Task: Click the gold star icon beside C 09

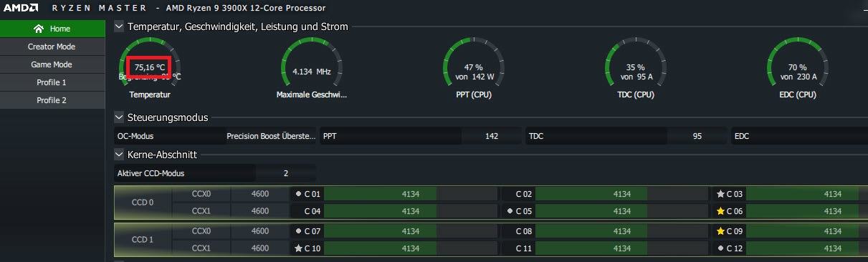Action: pos(720,231)
